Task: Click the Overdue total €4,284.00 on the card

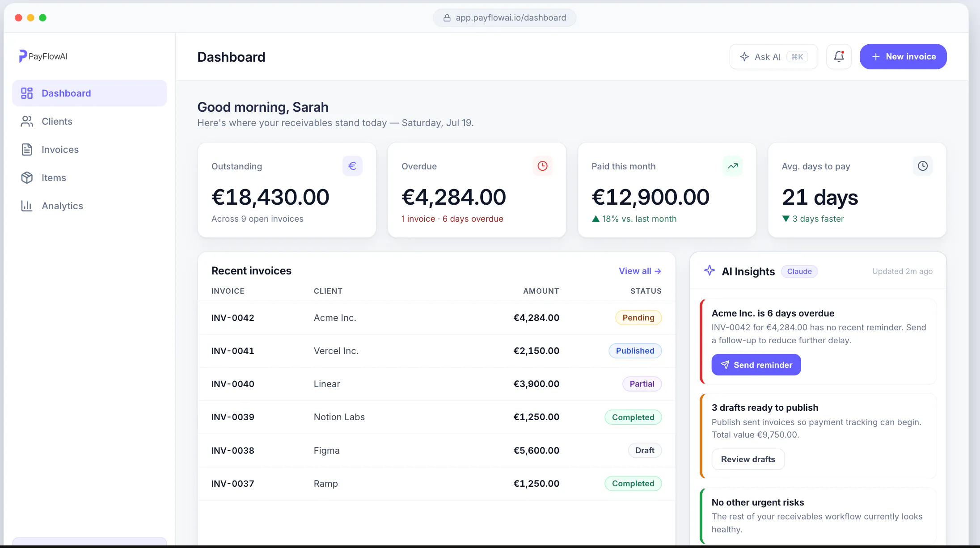Action: point(454,197)
